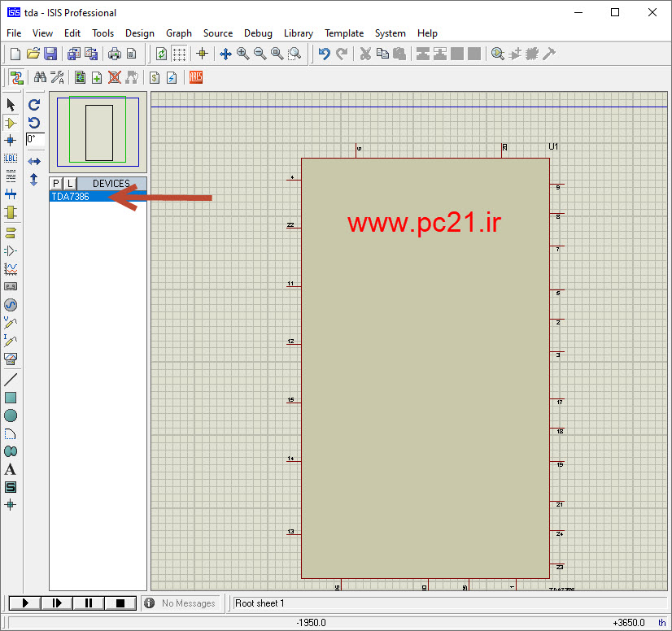Click the 'P' pick devices button

coord(55,183)
